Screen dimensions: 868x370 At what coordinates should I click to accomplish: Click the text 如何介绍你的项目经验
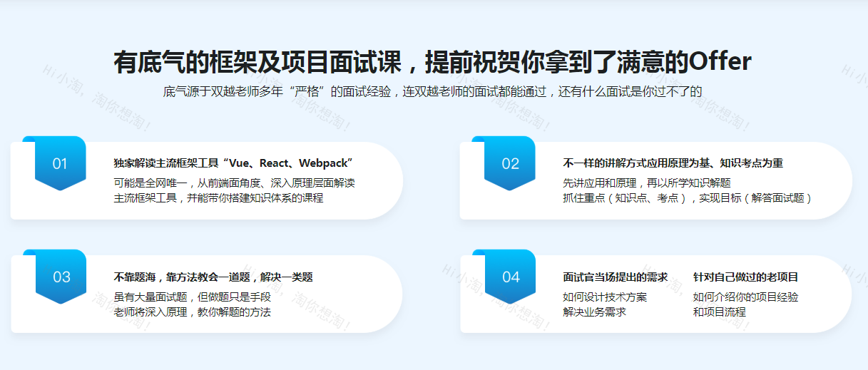click(x=745, y=297)
